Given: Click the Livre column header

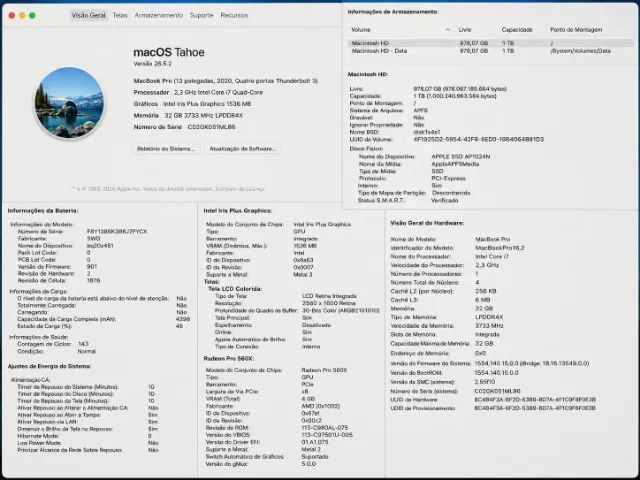Looking at the screenshot, I should click(465, 30).
